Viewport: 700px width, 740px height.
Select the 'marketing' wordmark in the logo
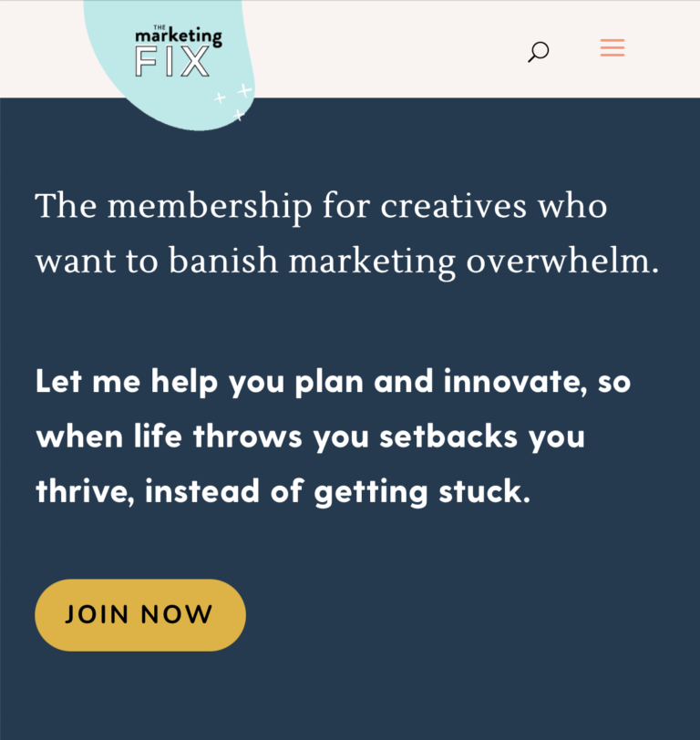(x=176, y=38)
